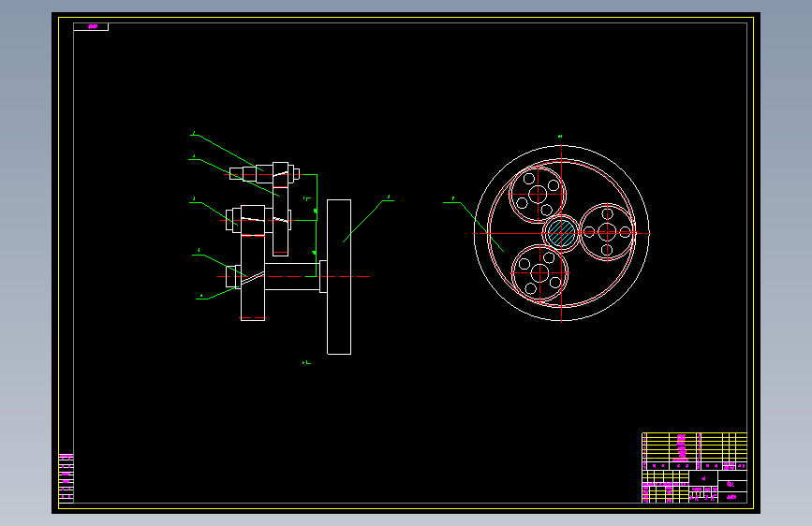This screenshot has width=812, height=526.
Task: Click the tall rectangular disc in side view
Action: coord(339,277)
